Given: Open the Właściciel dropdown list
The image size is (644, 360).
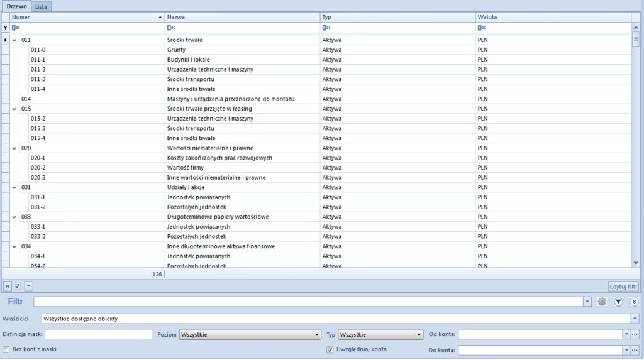Looking at the screenshot, I should [634, 319].
